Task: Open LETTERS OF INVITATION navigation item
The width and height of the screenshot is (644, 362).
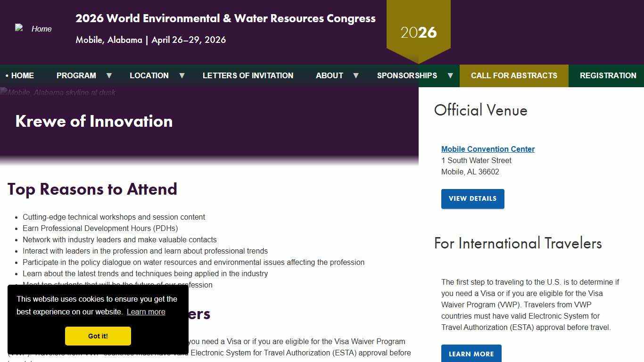Action: 248,75
